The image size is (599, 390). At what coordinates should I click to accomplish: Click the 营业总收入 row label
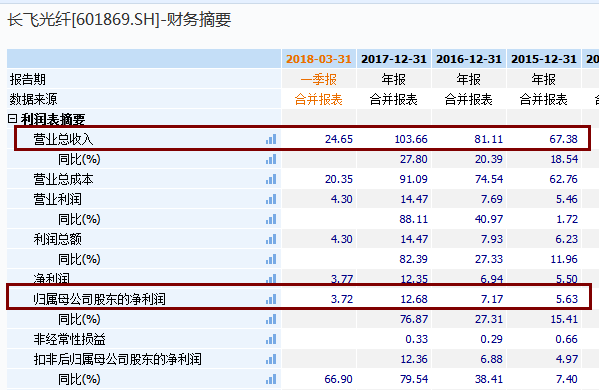coord(63,139)
